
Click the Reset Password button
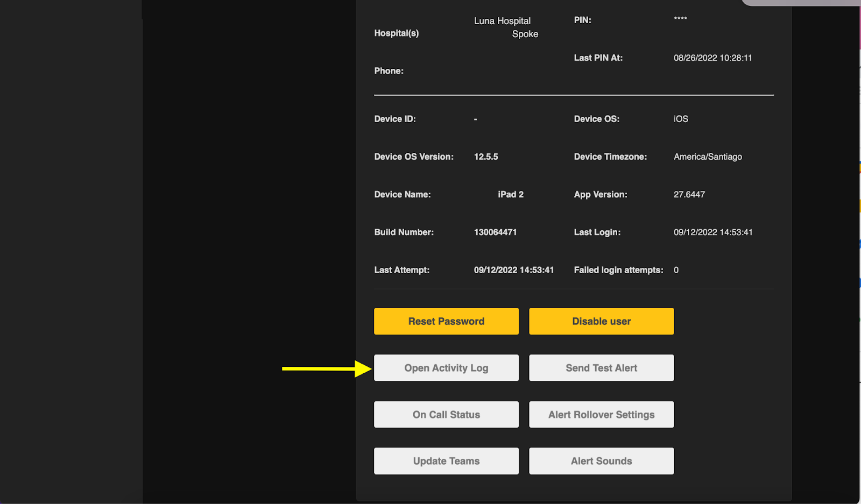click(x=446, y=321)
